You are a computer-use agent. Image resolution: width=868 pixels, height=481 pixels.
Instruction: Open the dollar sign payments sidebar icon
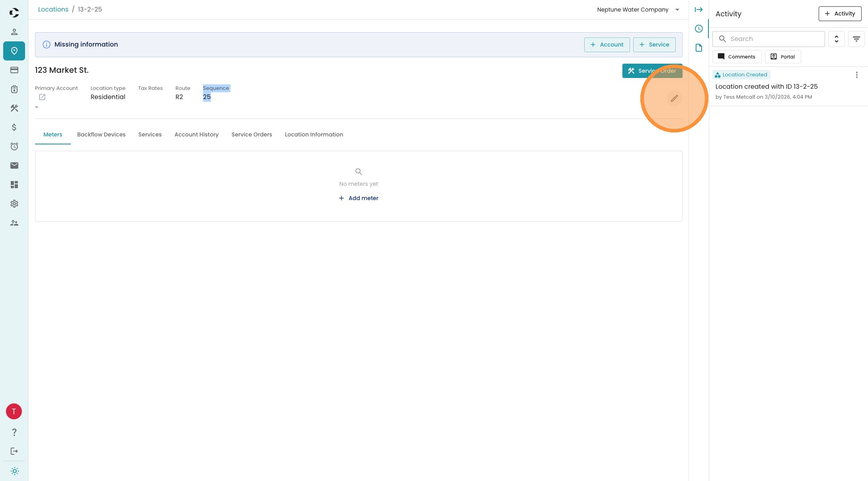tap(14, 127)
